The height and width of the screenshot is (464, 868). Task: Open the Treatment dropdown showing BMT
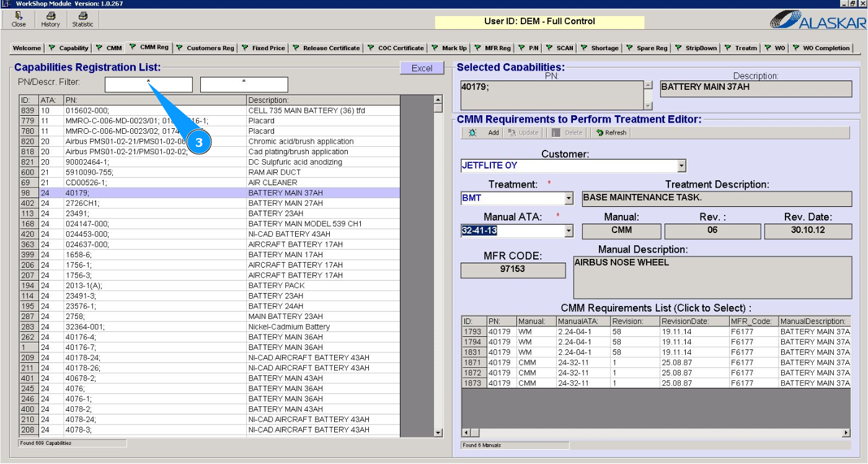click(x=569, y=199)
